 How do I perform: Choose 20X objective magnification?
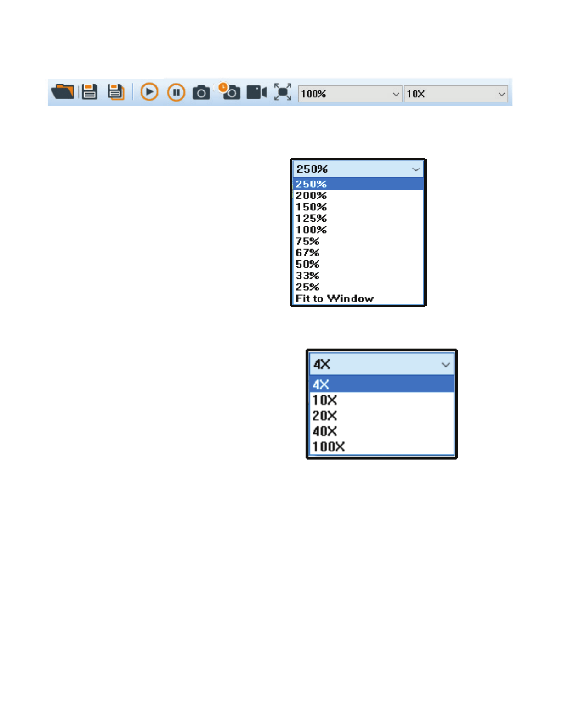pyautogui.click(x=381, y=416)
